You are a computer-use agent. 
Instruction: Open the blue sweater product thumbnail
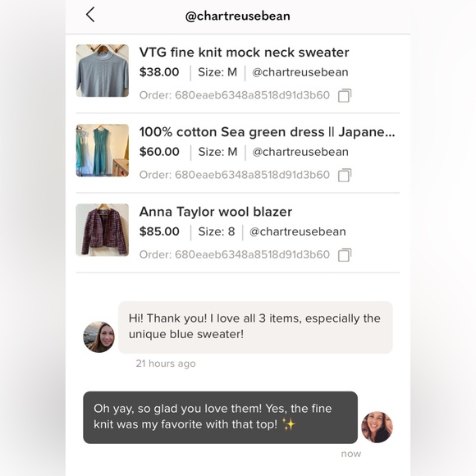pos(103,71)
